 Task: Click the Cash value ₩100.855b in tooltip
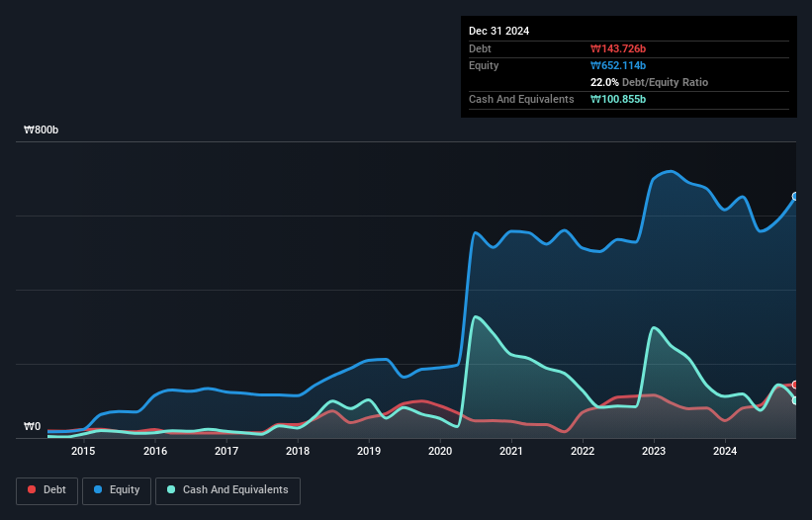tap(618, 99)
